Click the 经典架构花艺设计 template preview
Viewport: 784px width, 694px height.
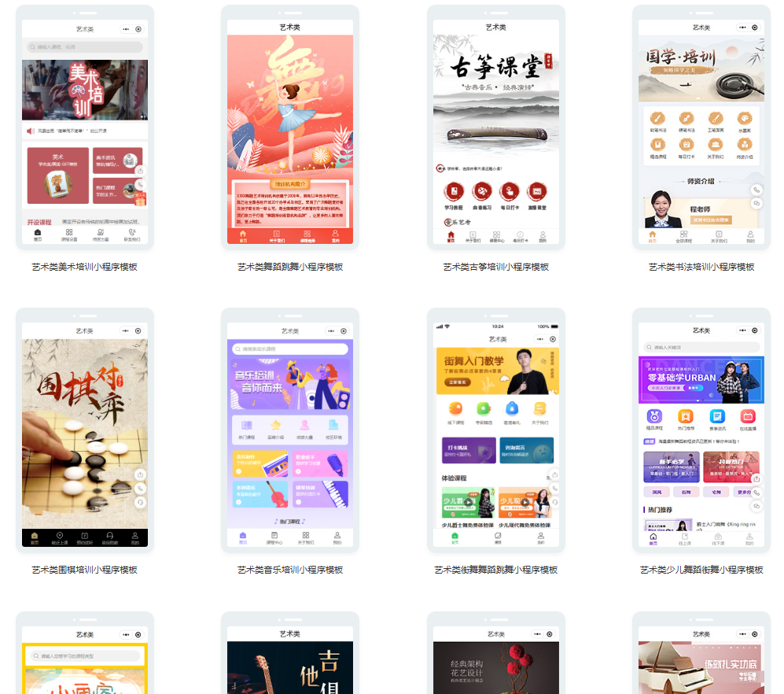[496, 653]
